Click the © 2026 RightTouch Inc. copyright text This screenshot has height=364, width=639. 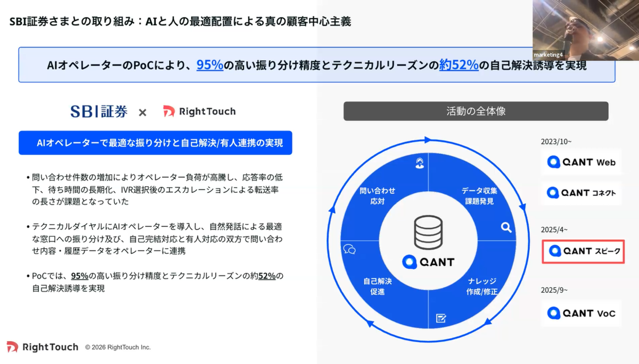tap(118, 347)
